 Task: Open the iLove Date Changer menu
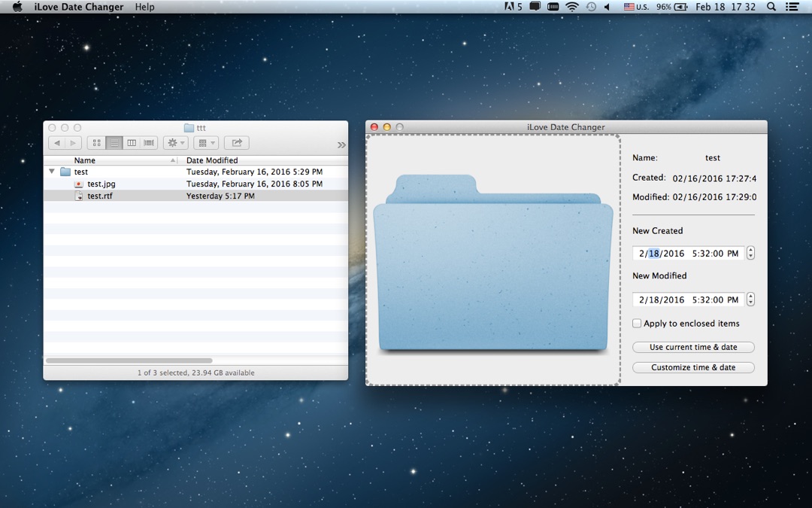coord(80,7)
